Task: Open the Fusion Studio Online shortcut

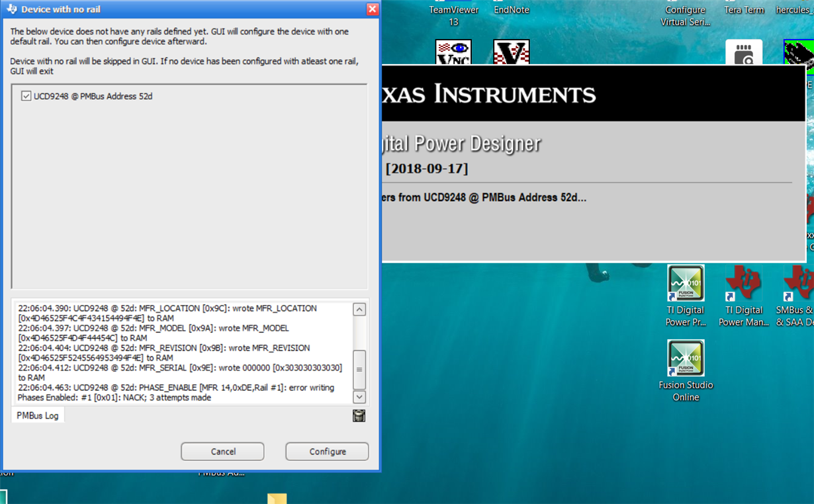Action: tap(686, 371)
